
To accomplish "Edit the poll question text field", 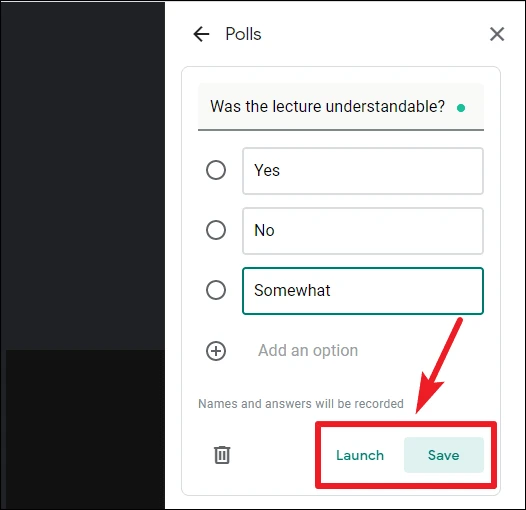I will [x=341, y=107].
